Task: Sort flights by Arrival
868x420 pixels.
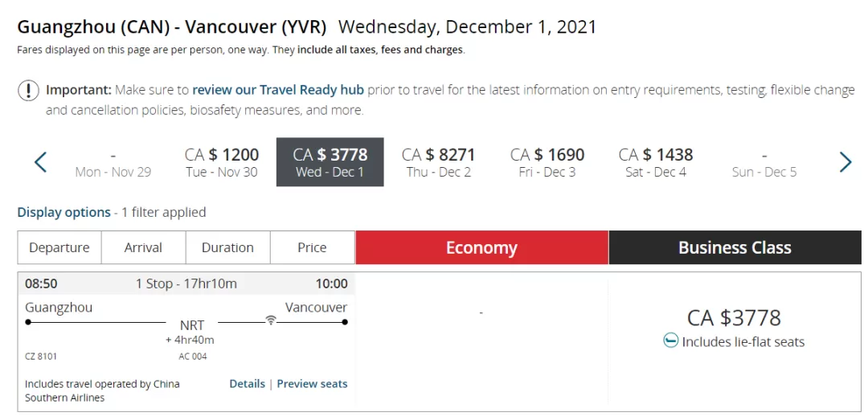Action: 143,247
